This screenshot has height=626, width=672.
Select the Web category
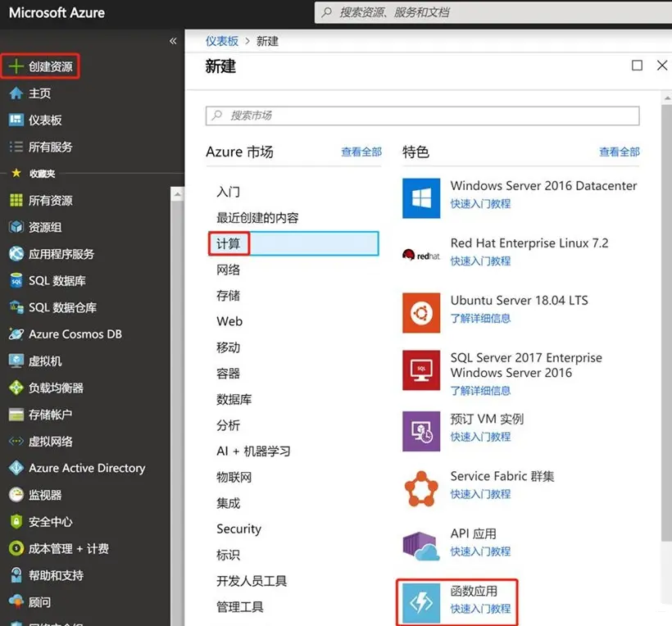click(x=229, y=321)
